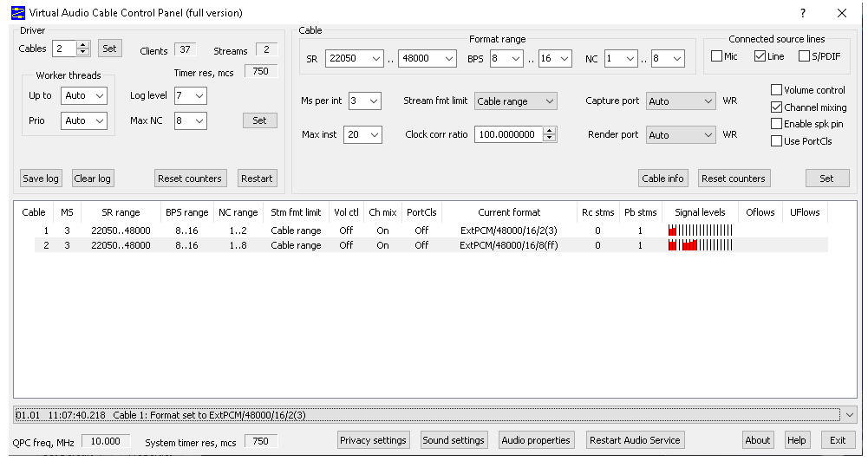Open the minimum SR dropdown showing 22050
Screen dimensions: 868x461
point(355,58)
